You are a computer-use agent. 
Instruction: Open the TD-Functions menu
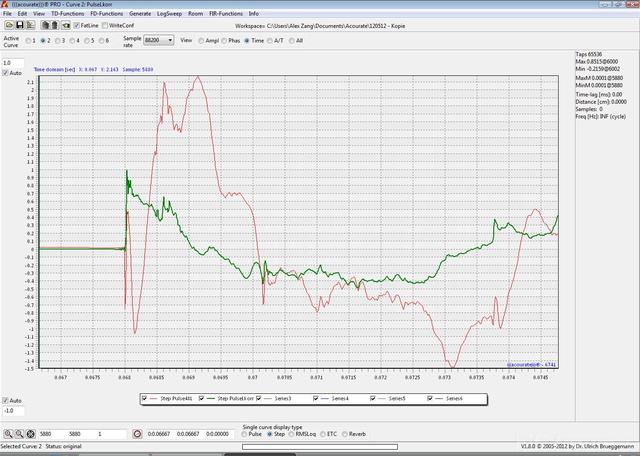pos(66,14)
